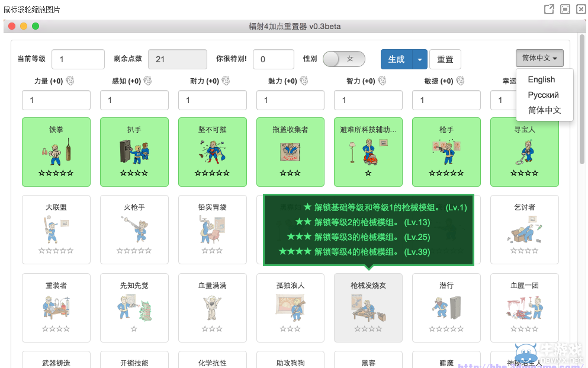Image resolution: width=588 pixels, height=368 pixels.
Task: Click the 武器铸造 perk card
Action: (x=56, y=360)
